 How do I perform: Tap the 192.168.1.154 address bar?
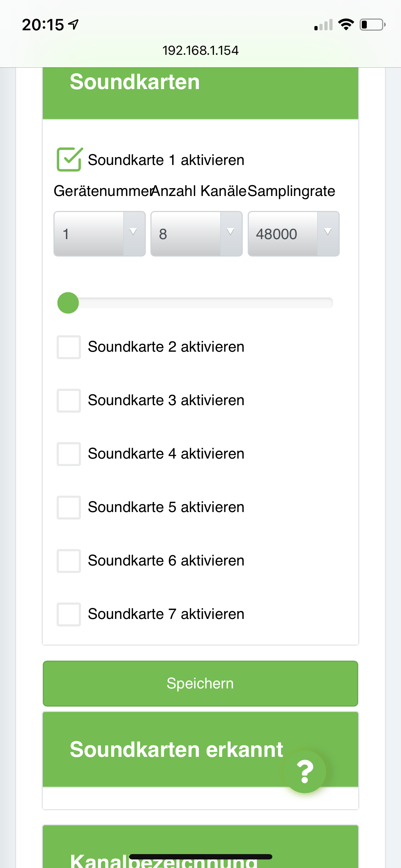tap(200, 51)
